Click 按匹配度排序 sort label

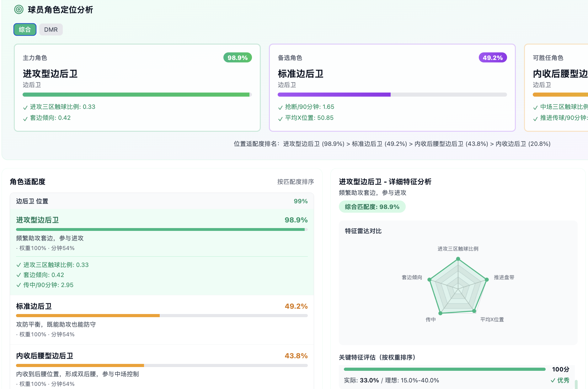click(x=296, y=182)
